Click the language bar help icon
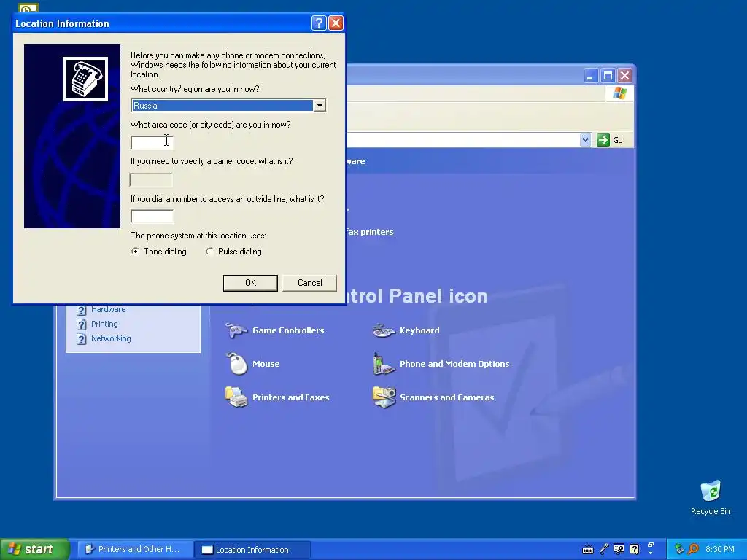This screenshot has height=560, width=747. (x=634, y=549)
